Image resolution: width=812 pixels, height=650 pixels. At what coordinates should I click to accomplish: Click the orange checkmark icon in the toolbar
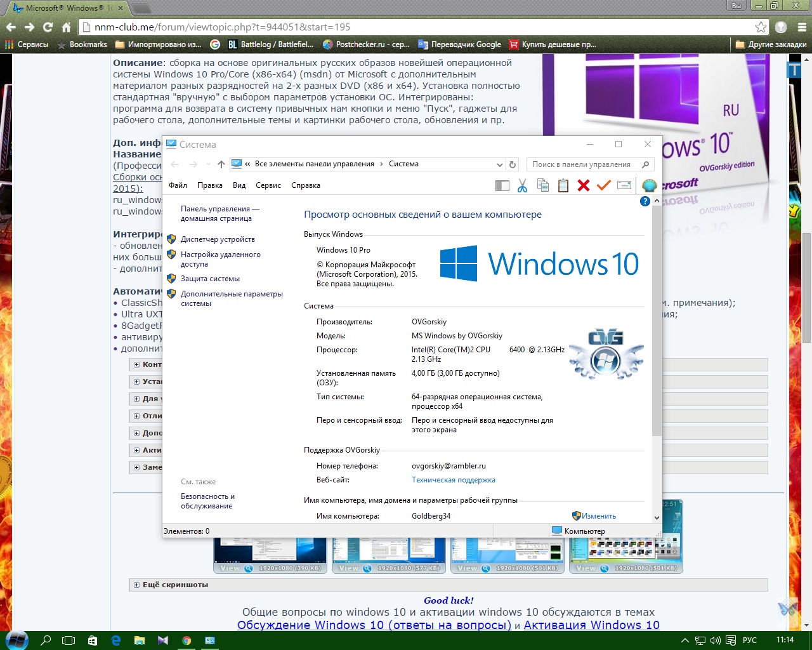click(x=604, y=185)
